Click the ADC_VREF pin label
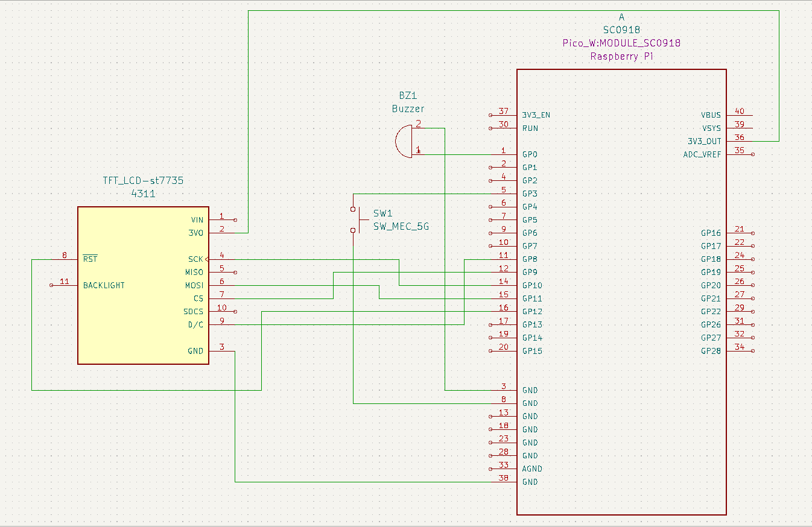The width and height of the screenshot is (812, 527). pos(702,154)
